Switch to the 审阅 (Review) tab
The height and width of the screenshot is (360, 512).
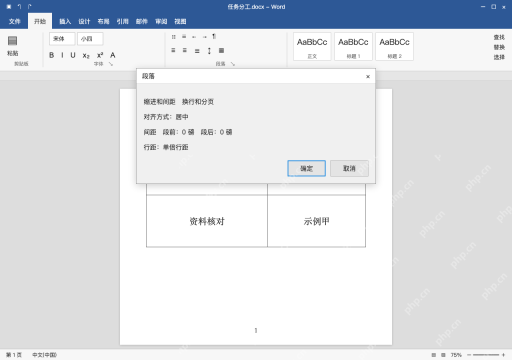pos(161,21)
